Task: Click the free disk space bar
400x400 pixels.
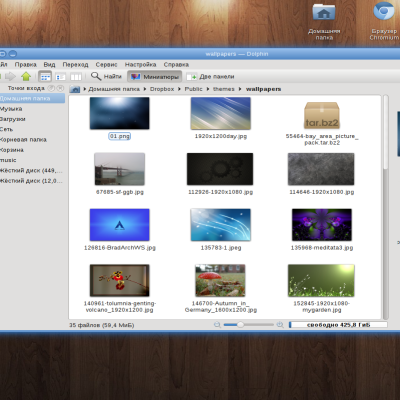Action: click(x=338, y=325)
